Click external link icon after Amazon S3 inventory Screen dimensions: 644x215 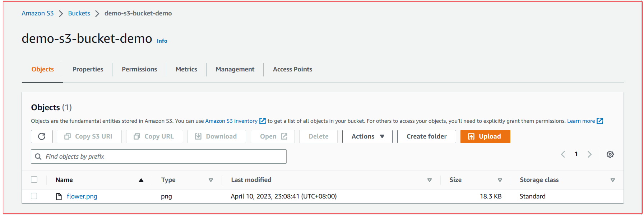click(x=263, y=121)
